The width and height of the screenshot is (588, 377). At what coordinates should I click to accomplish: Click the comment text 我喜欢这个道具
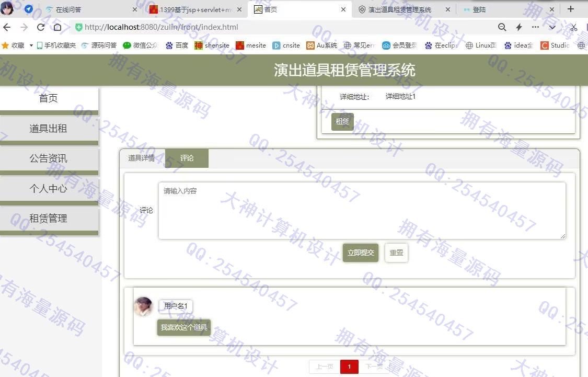point(184,327)
